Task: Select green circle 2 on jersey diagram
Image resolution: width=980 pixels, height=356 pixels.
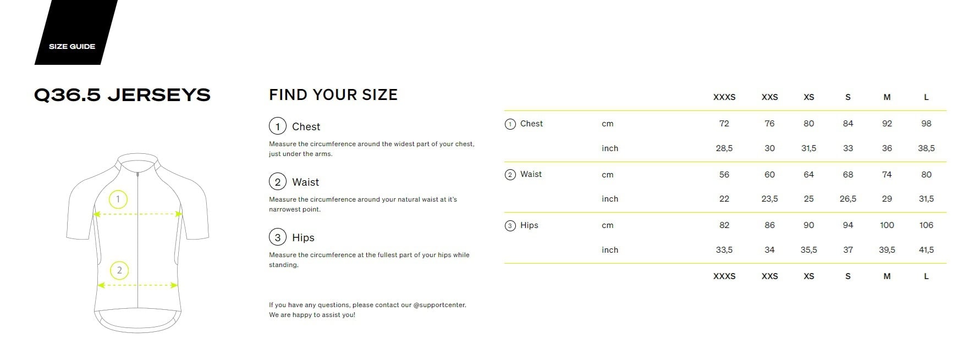Action: click(x=119, y=270)
